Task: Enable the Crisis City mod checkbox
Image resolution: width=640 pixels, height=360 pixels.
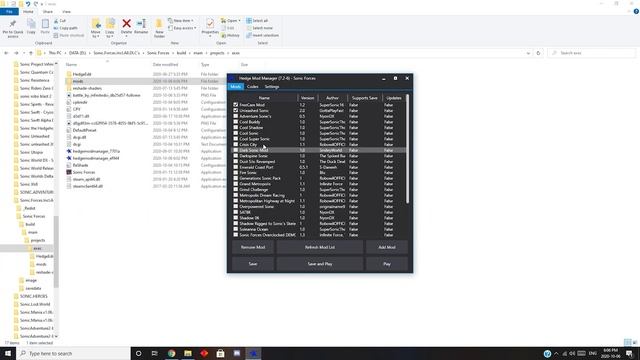Action: tap(236, 144)
